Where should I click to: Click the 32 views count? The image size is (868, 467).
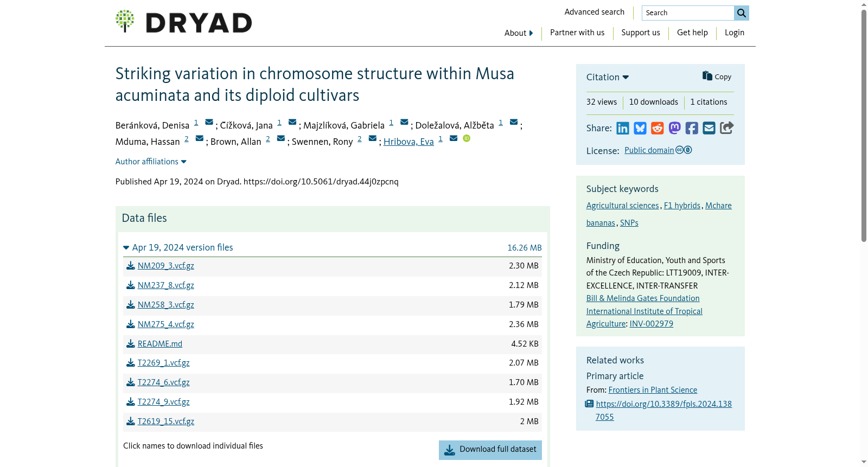tap(602, 102)
